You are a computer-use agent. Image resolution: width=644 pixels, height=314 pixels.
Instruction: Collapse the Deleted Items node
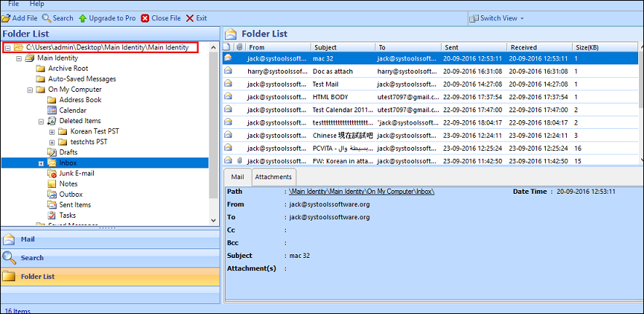pyautogui.click(x=41, y=121)
